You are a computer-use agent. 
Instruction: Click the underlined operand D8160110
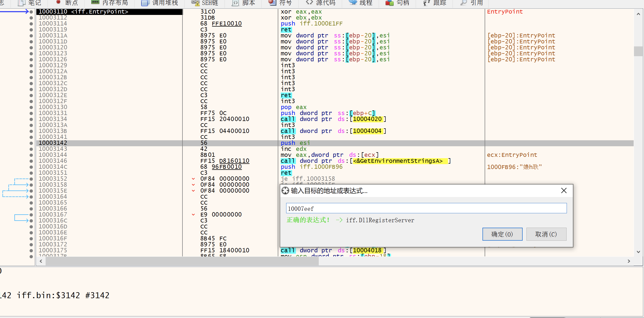point(234,161)
